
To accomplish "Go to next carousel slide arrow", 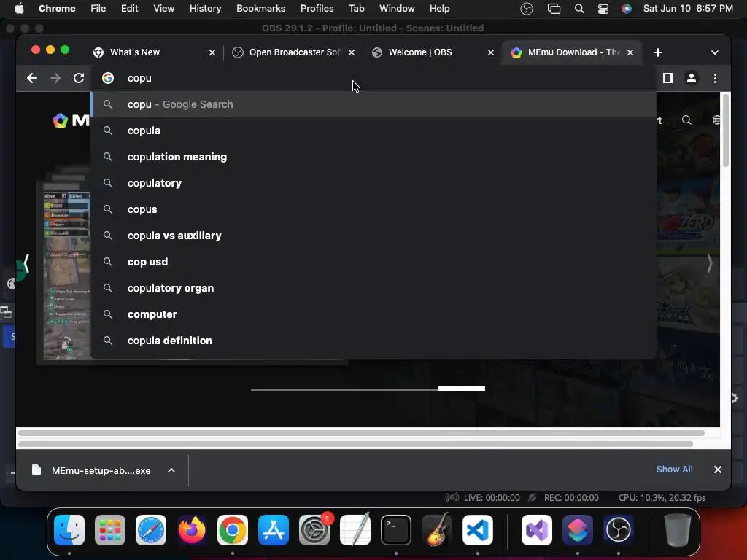I will (x=709, y=263).
